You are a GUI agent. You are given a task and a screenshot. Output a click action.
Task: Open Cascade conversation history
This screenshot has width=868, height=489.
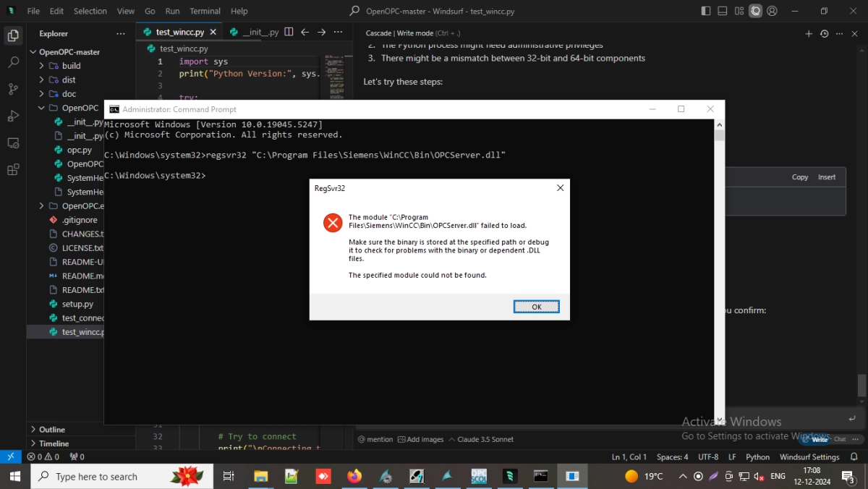coord(824,33)
